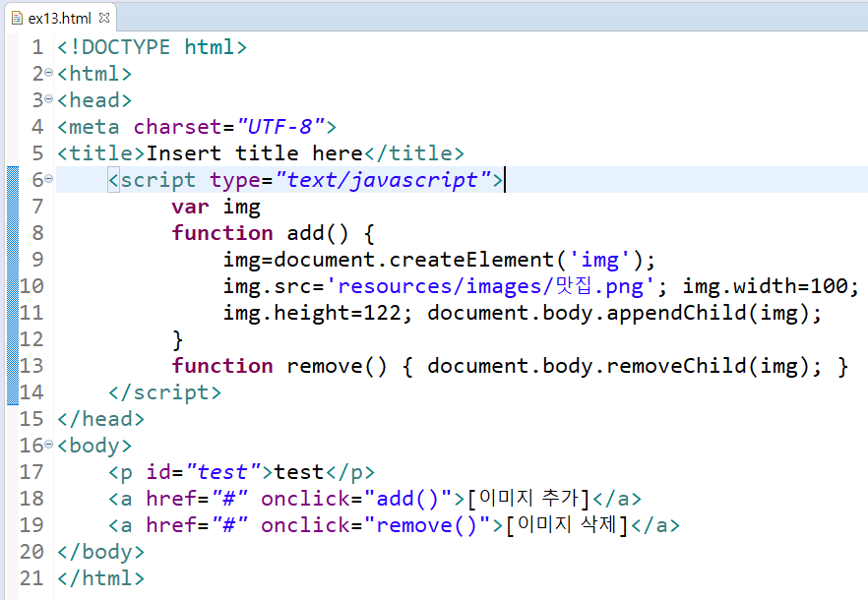Select the ex13.html editor tab

pyautogui.click(x=60, y=19)
